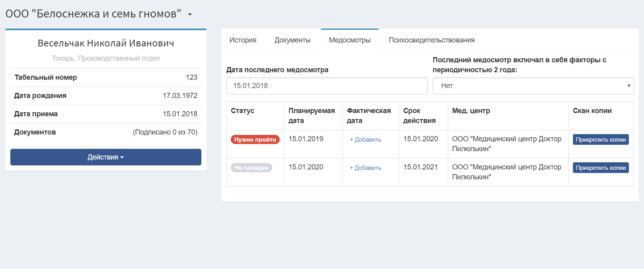
Task: Open the 2-year periodicity select showing Нет
Action: (x=533, y=86)
